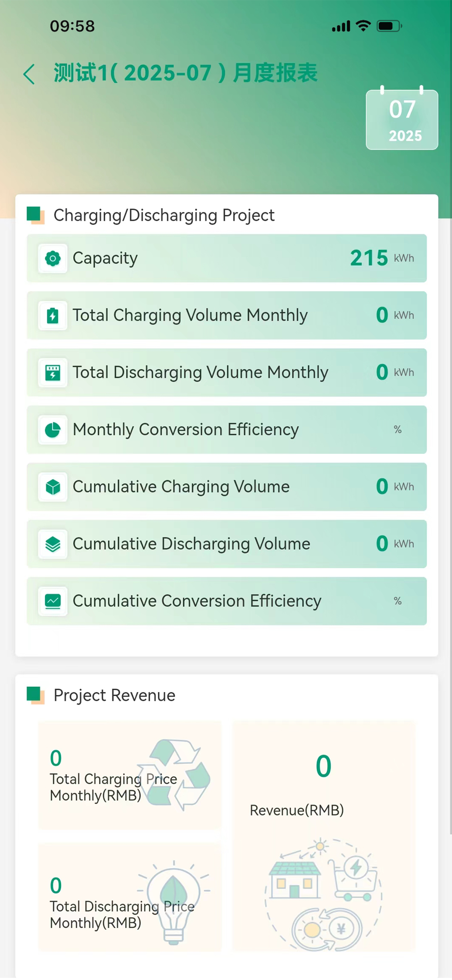Tap the Cumulative Discharging Volume layers icon
Viewport: 452px width, 980px height.
pyautogui.click(x=53, y=544)
